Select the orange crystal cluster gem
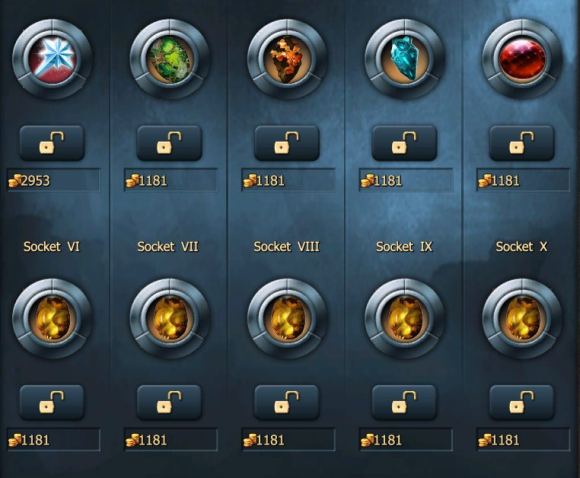This screenshot has height=478, width=580. pyautogui.click(x=287, y=59)
